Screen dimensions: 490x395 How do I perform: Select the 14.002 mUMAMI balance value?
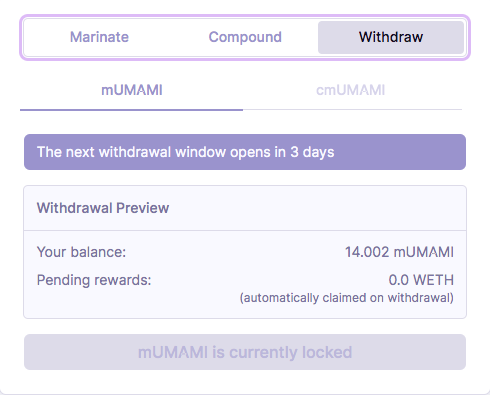point(399,252)
